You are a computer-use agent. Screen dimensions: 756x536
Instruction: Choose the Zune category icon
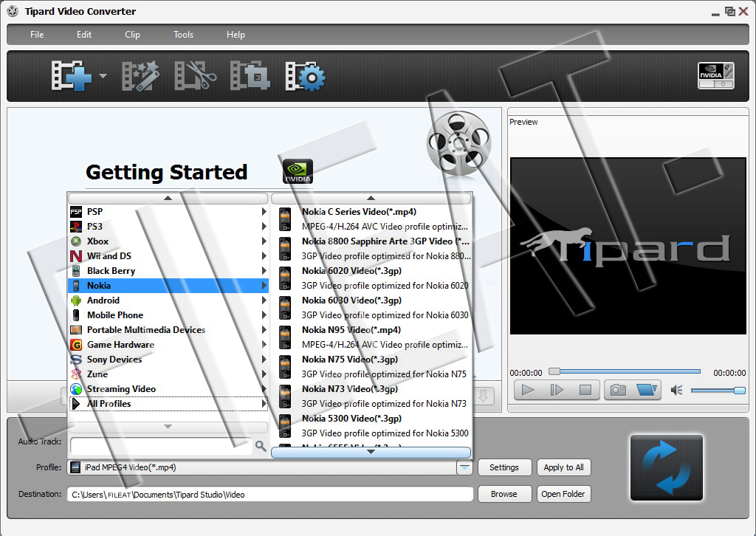[x=76, y=374]
